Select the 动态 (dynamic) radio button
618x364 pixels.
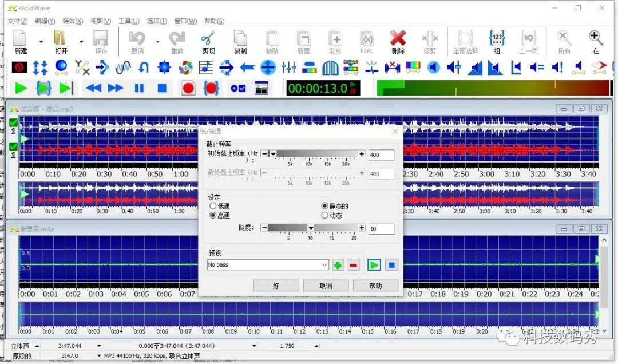click(325, 215)
